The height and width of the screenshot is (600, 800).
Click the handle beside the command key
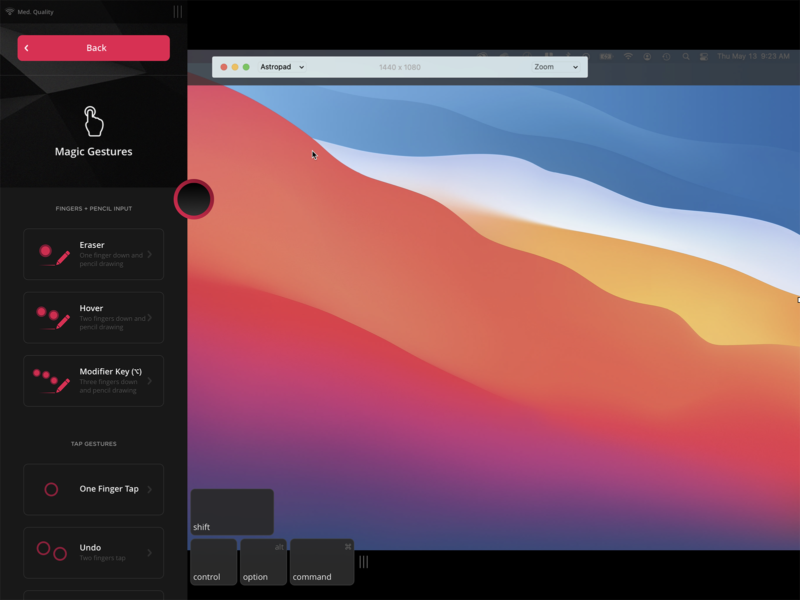(364, 562)
